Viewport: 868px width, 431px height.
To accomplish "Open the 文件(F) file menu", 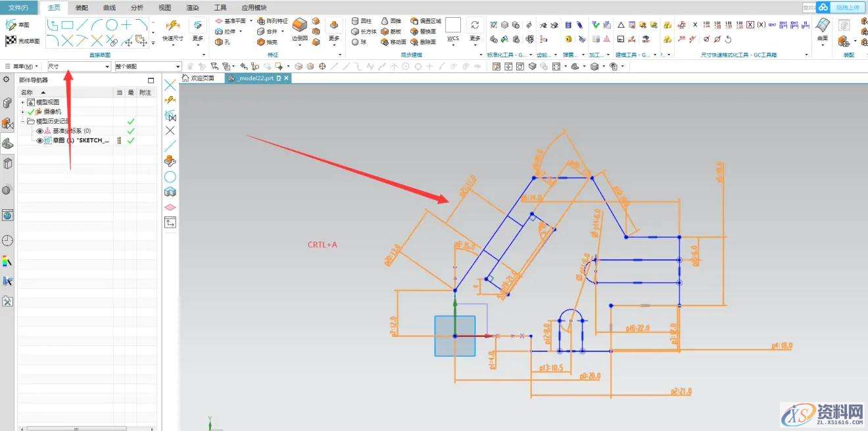I will (x=18, y=8).
